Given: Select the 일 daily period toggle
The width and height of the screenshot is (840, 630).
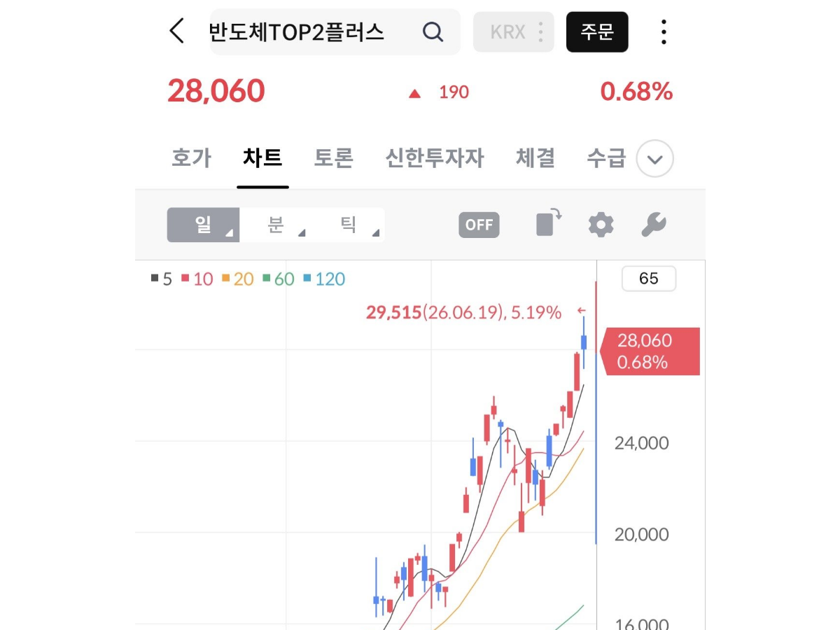Looking at the screenshot, I should click(203, 225).
